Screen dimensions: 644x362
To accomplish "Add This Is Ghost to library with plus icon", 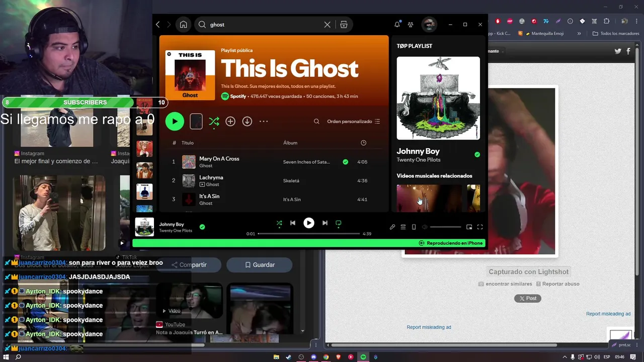I will (x=230, y=121).
